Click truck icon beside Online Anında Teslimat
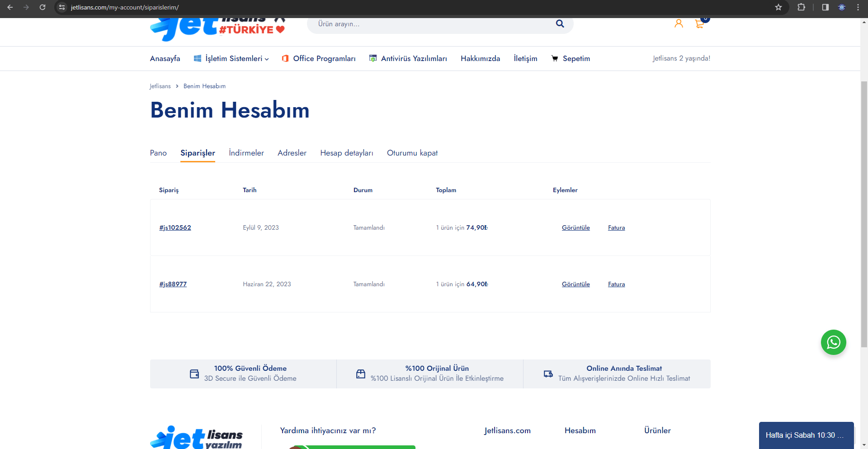This screenshot has width=868, height=449. [548, 374]
